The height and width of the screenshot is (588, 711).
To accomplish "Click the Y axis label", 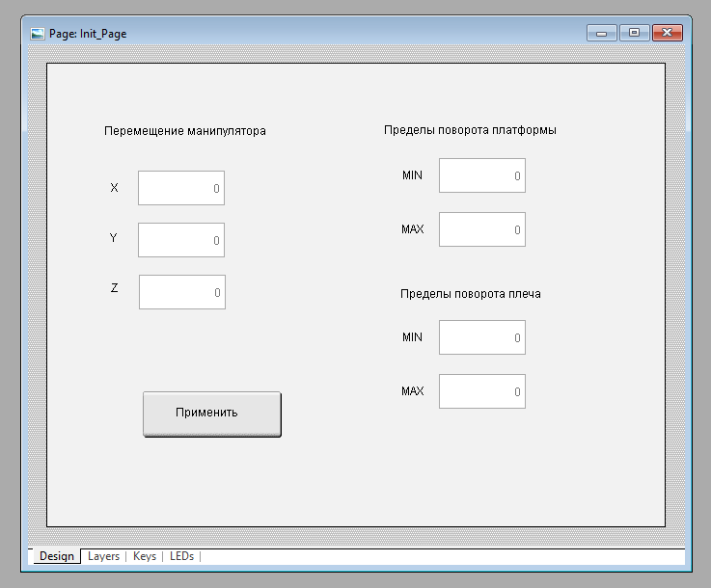I will pos(114,237).
